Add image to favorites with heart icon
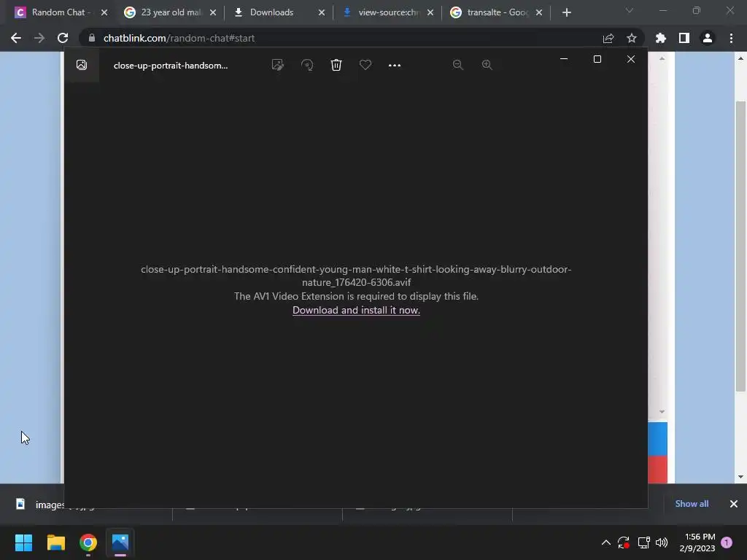 (x=365, y=65)
